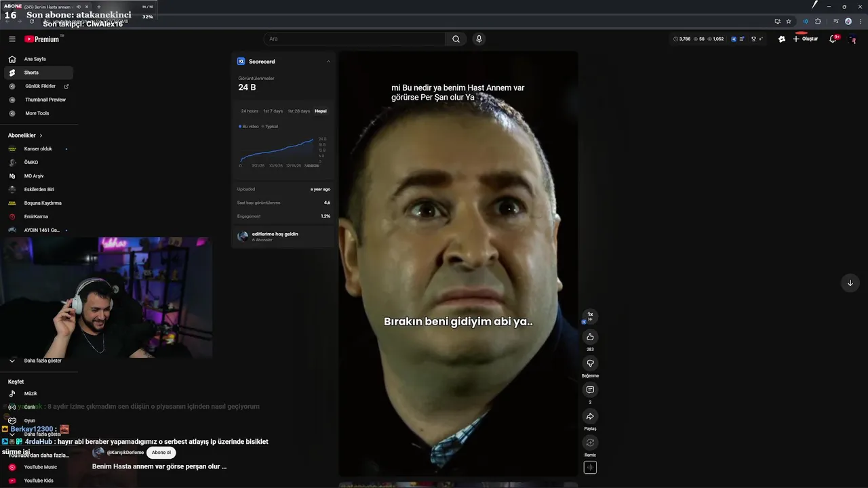868x488 pixels.
Task: Focus the Ara search field
Action: click(355, 39)
